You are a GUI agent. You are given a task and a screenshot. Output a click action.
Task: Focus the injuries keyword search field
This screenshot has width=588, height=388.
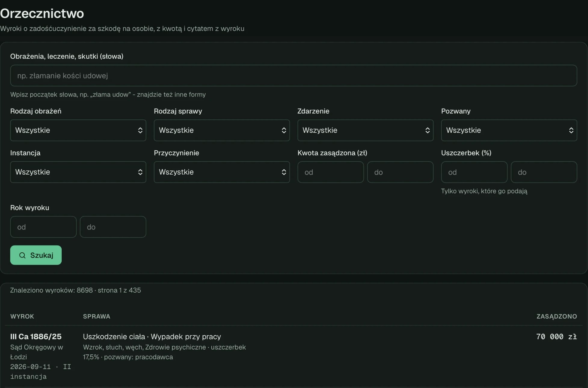coord(294,75)
